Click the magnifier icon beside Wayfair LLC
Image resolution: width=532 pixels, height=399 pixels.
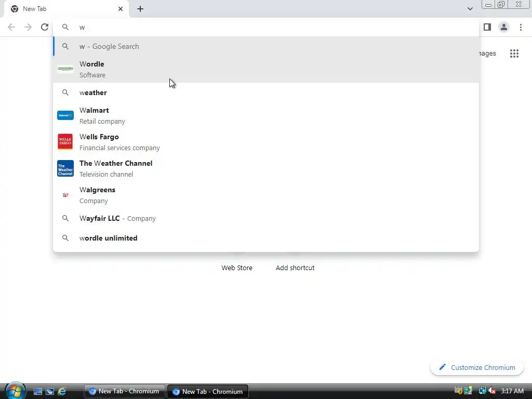(65, 219)
